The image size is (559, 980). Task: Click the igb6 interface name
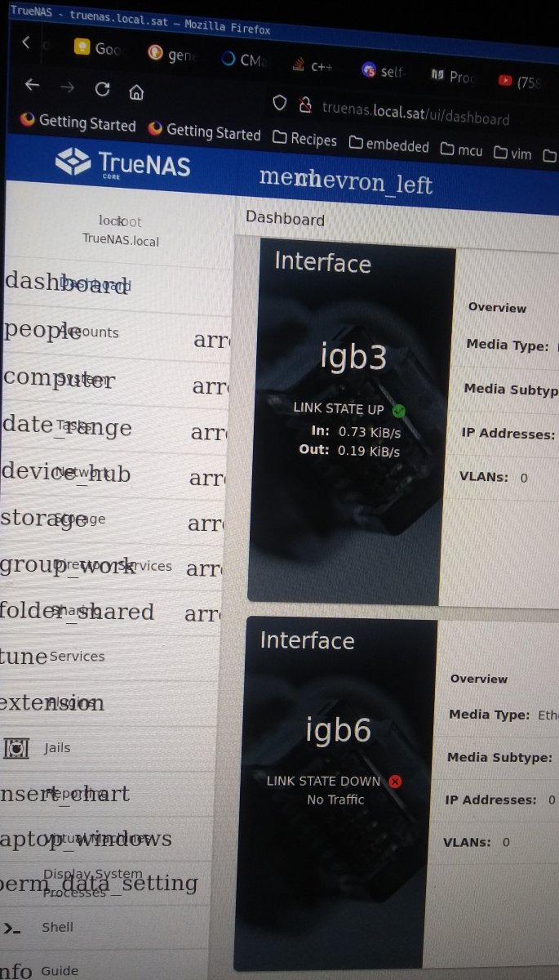click(x=339, y=730)
